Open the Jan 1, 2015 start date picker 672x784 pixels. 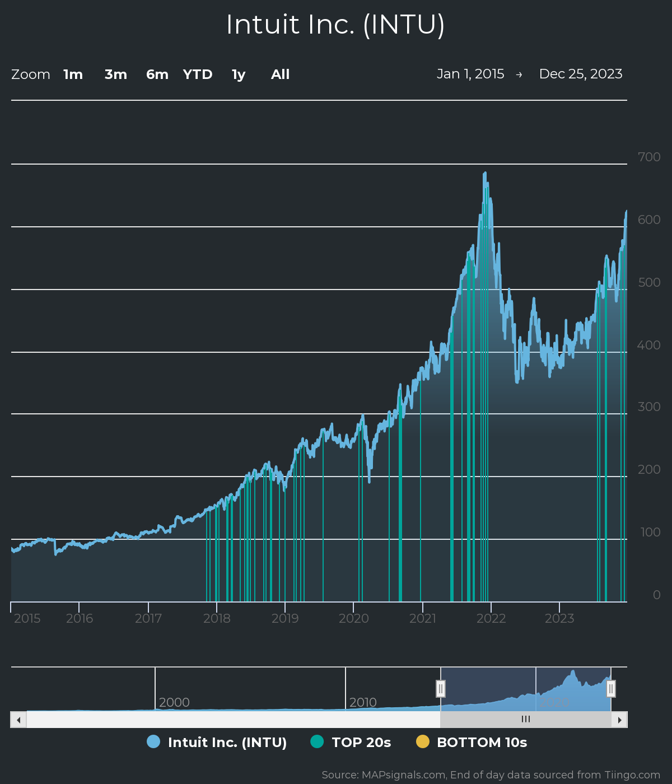pyautogui.click(x=470, y=73)
